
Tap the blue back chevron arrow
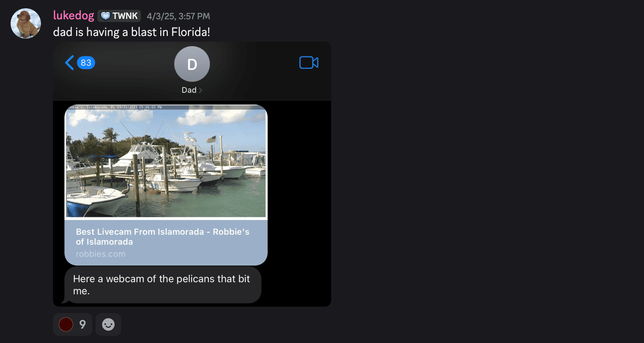tap(69, 63)
